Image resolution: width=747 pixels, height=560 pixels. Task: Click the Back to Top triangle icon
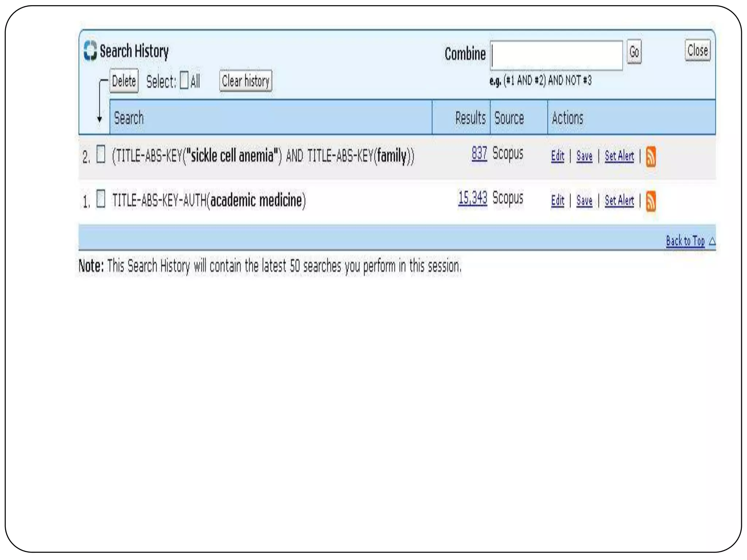point(712,241)
